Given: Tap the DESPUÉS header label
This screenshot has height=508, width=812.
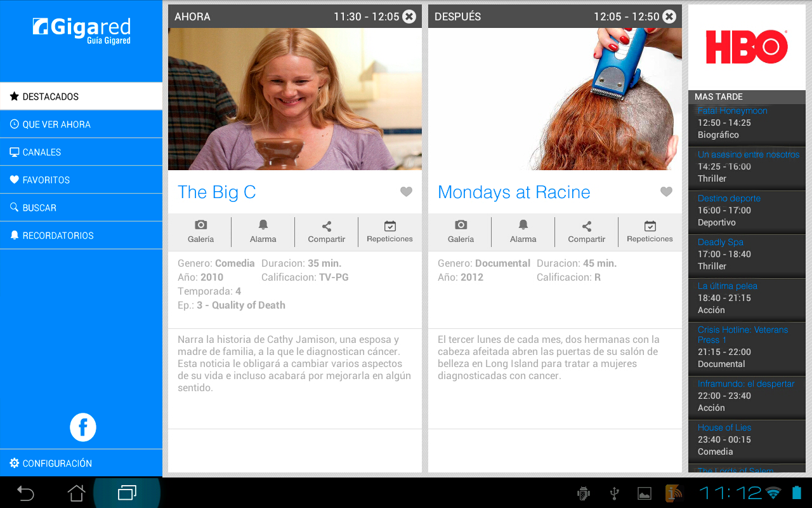Looking at the screenshot, I should tap(457, 17).
